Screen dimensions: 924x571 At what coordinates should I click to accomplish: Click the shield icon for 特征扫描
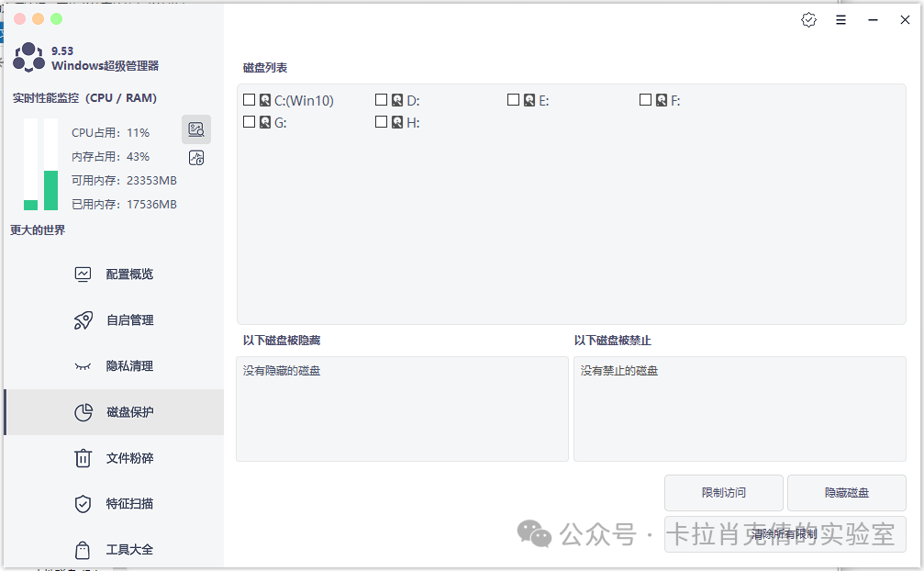83,504
